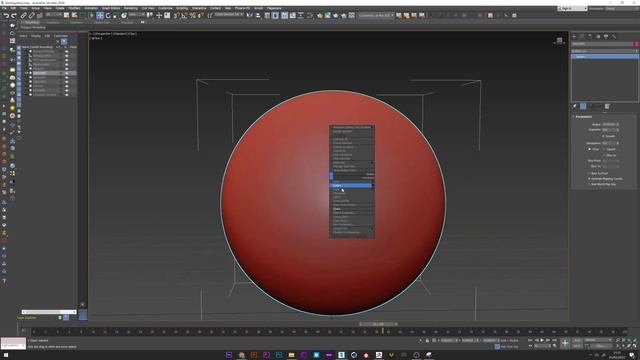Toggle the Base To Pivot checkbox
Viewport: 640px width, 360px height.
pos(589,173)
